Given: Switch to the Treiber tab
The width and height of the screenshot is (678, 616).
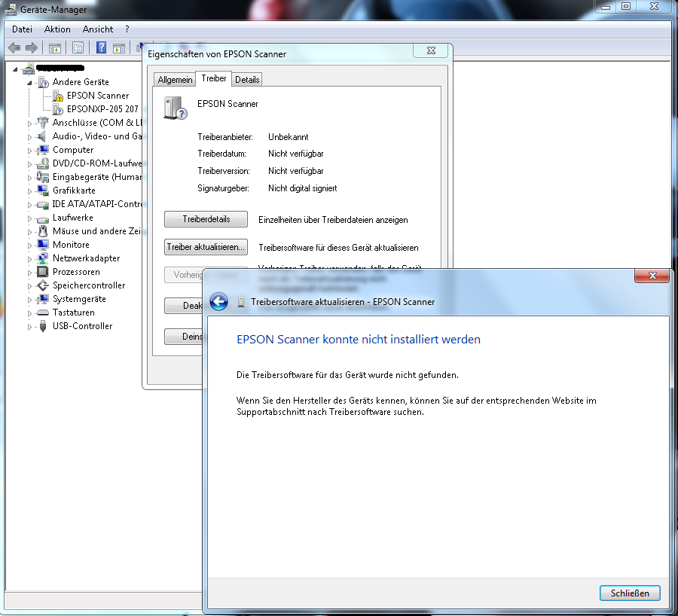Looking at the screenshot, I should click(214, 78).
